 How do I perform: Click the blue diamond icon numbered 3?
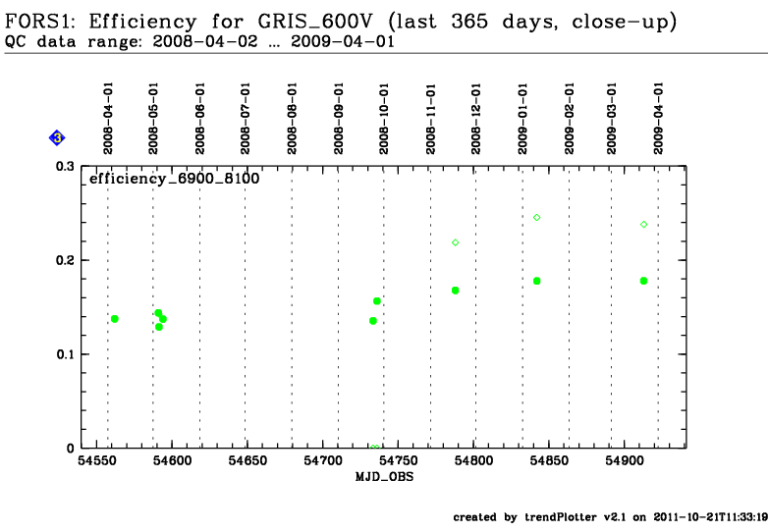[57, 137]
